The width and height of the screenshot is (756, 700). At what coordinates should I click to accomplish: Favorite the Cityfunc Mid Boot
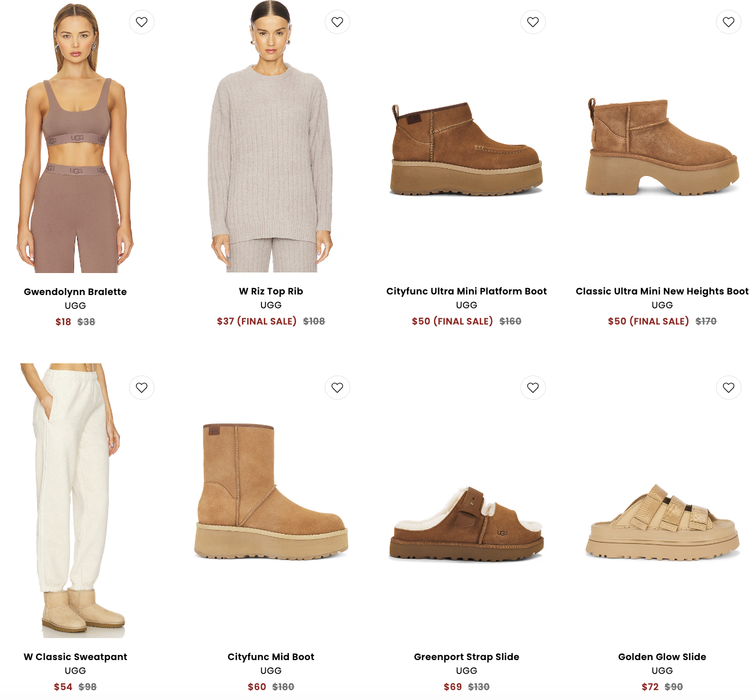pyautogui.click(x=337, y=388)
